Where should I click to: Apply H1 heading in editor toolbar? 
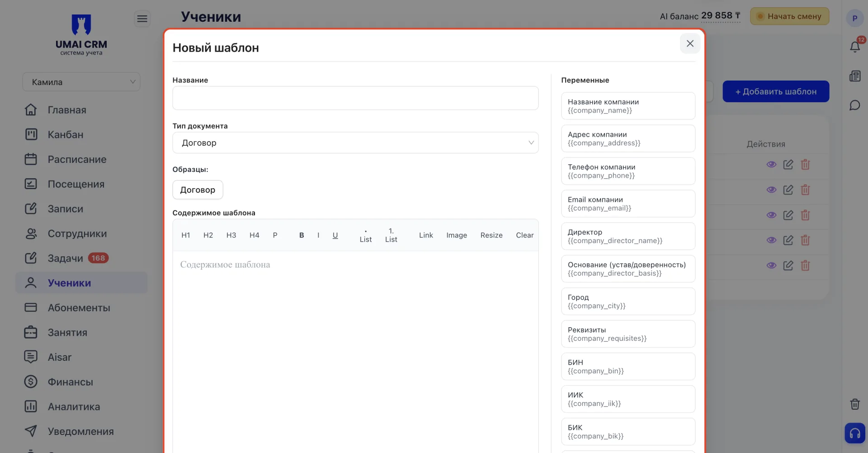[x=185, y=235]
